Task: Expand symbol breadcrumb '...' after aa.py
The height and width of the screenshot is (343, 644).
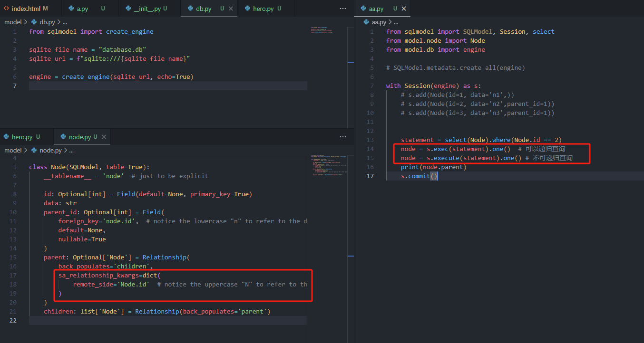Action: coord(396,22)
